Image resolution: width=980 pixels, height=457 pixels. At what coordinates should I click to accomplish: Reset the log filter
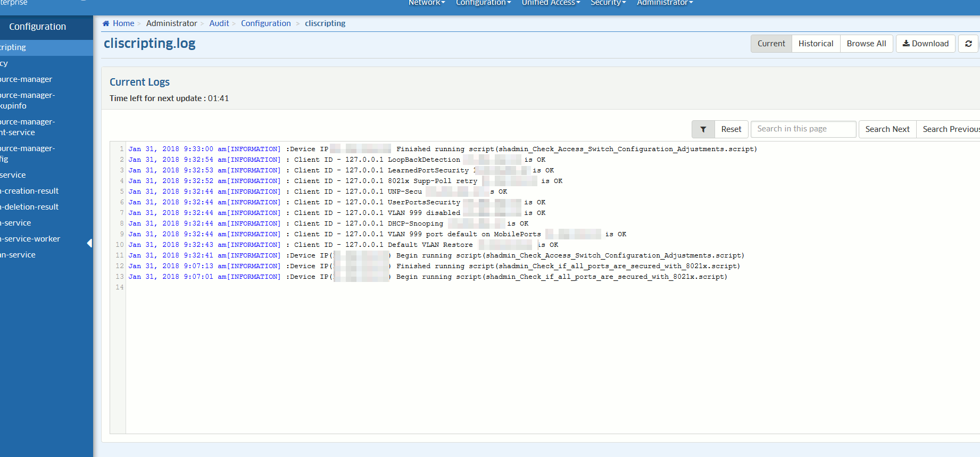(731, 129)
